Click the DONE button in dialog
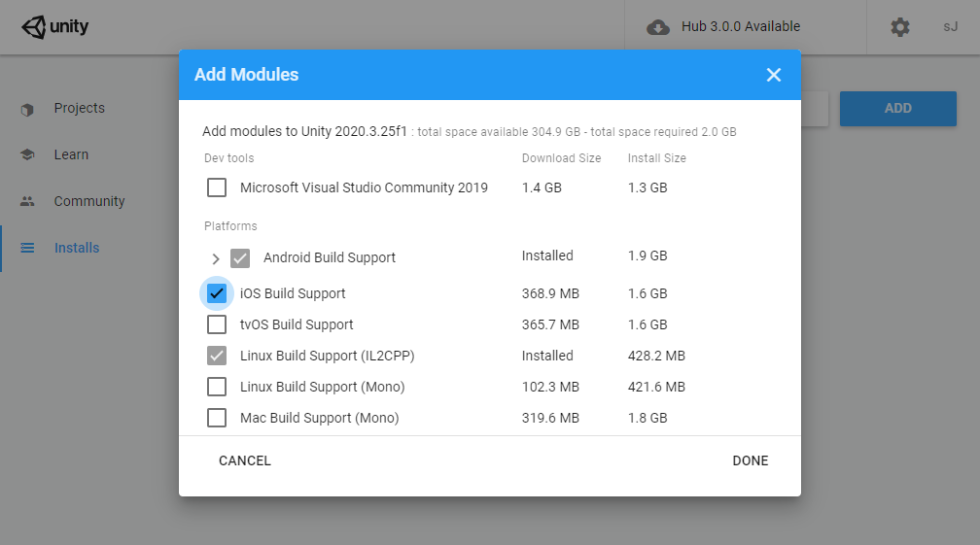The height and width of the screenshot is (545, 980). pyautogui.click(x=751, y=460)
